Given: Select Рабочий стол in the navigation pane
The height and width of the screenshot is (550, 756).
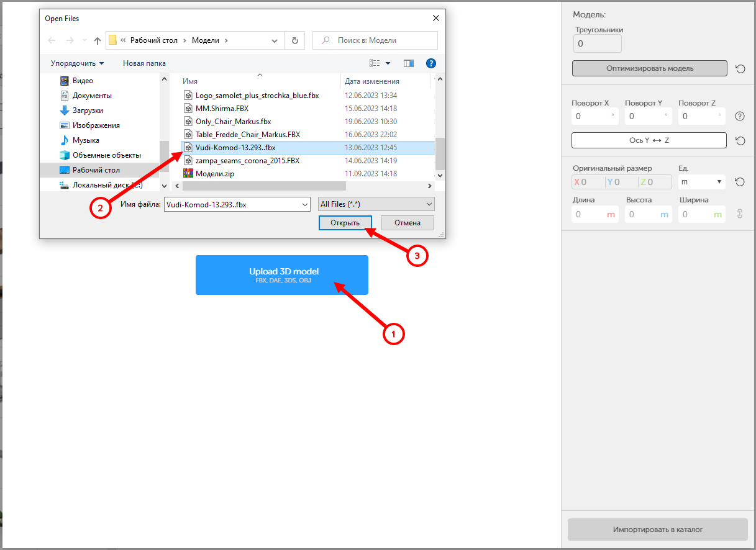Looking at the screenshot, I should 99,170.
